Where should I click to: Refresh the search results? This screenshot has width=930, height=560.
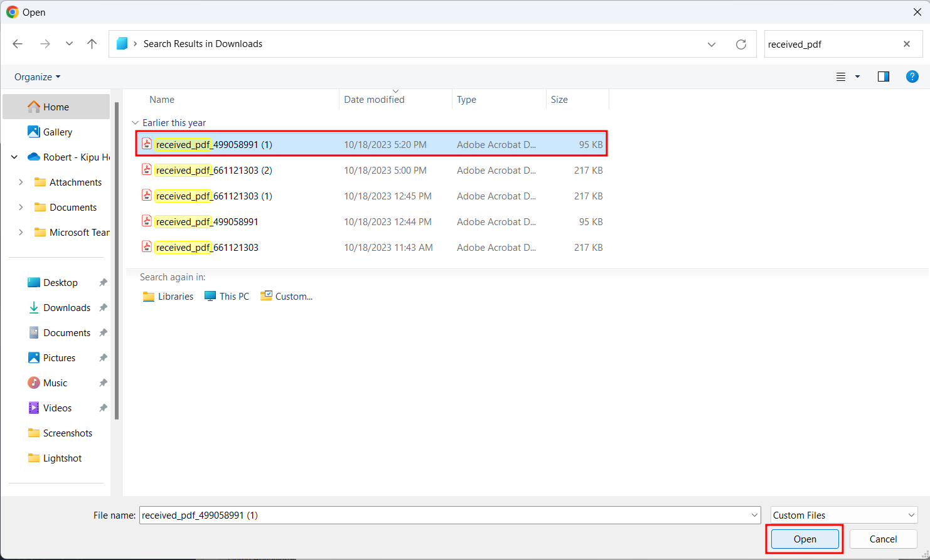(x=741, y=45)
